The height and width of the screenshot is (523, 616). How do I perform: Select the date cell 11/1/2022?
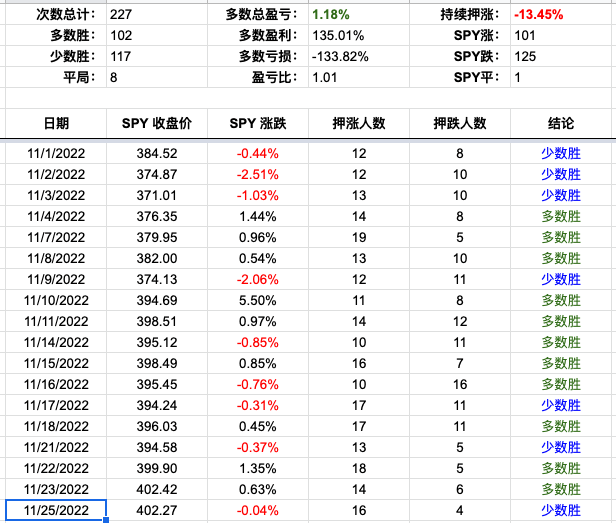[56, 153]
